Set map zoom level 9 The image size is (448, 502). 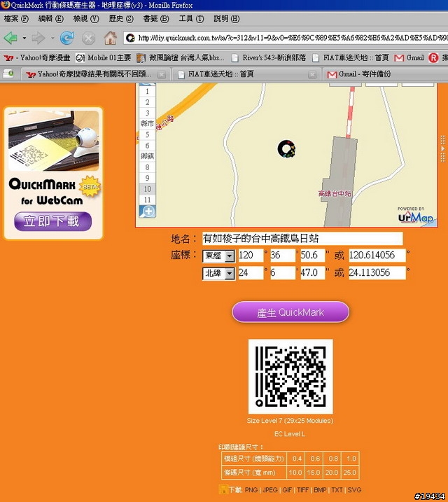[x=147, y=178]
